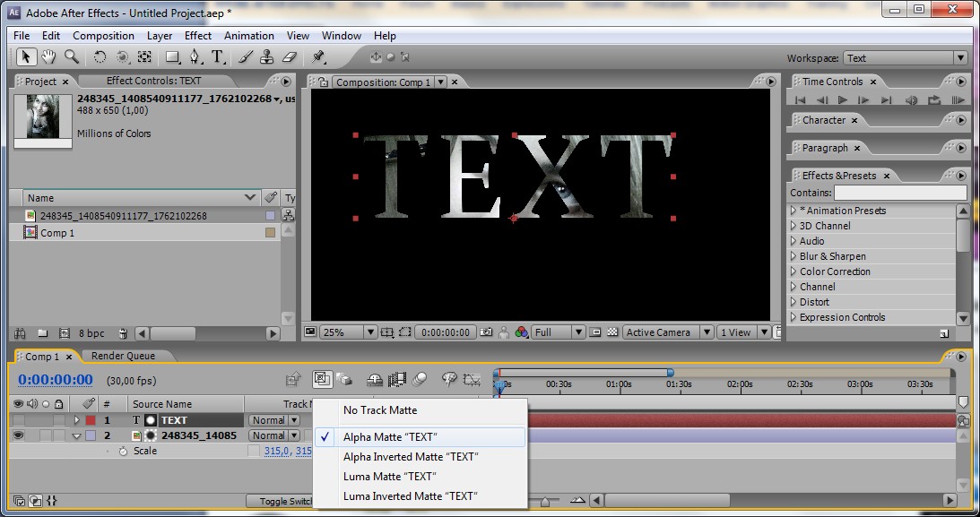The width and height of the screenshot is (980, 517).
Task: Open the Render Queue tab
Action: [x=123, y=356]
